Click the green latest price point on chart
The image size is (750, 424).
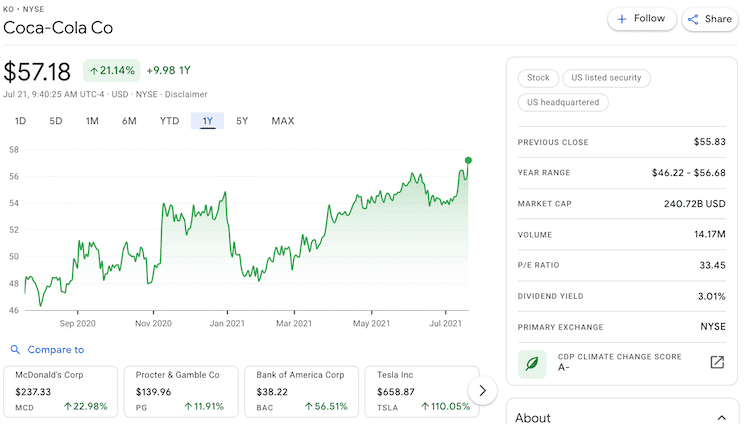tap(468, 160)
